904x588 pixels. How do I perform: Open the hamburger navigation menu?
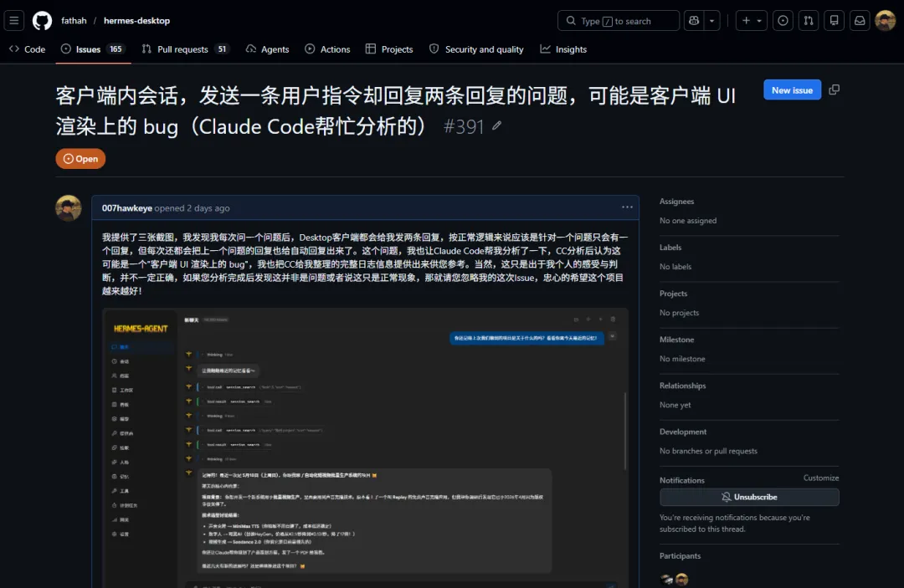(14, 21)
